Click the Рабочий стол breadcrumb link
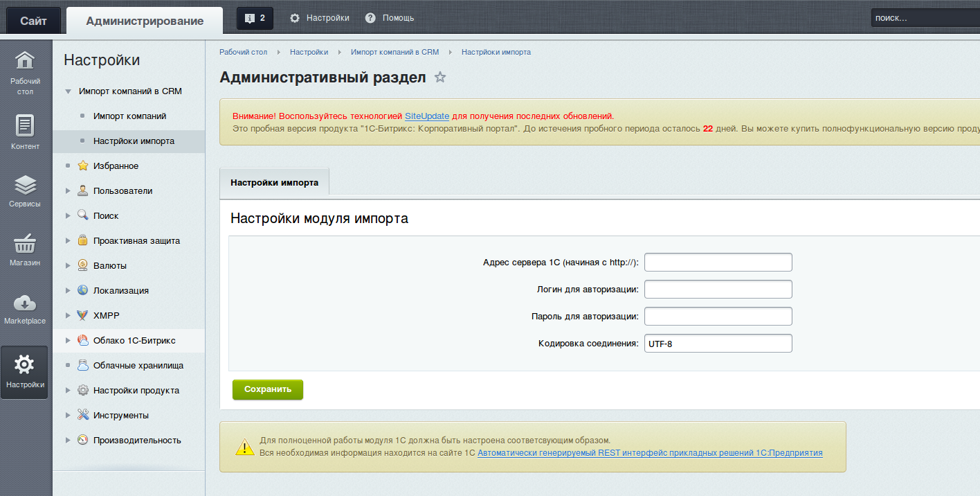The height and width of the screenshot is (496, 980). 243,52
